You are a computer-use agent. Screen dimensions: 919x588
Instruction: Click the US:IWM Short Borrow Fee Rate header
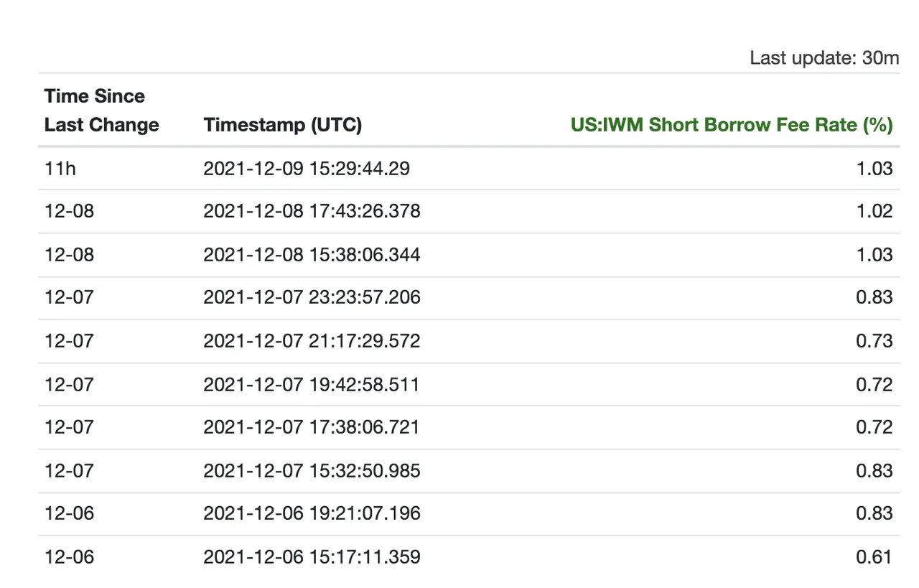pos(732,125)
